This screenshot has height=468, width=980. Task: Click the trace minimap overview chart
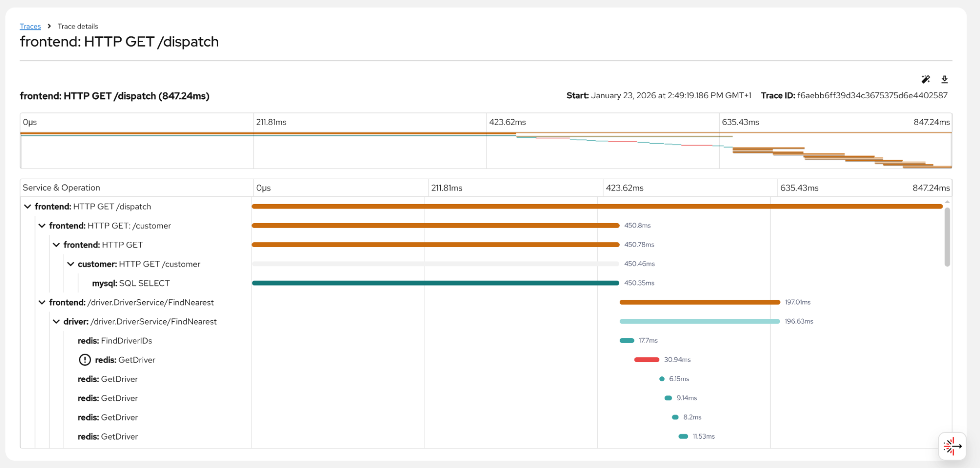(485, 150)
